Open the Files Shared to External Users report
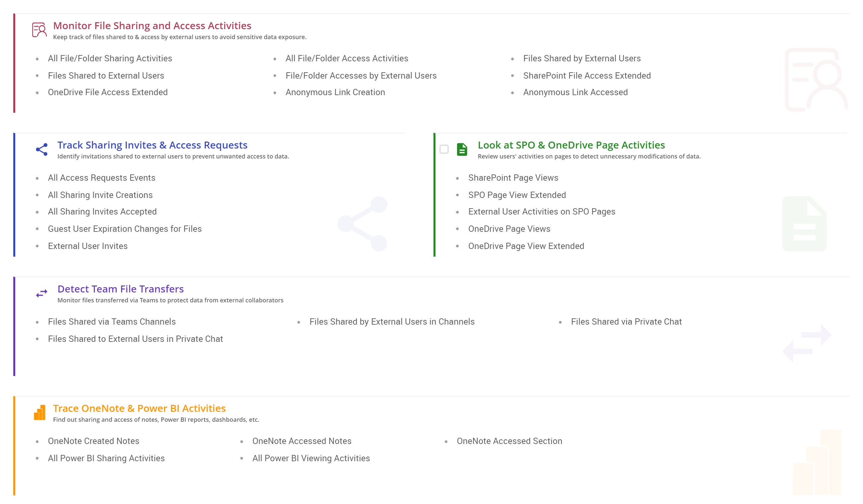Viewport: 863px width, 504px height. 106,76
